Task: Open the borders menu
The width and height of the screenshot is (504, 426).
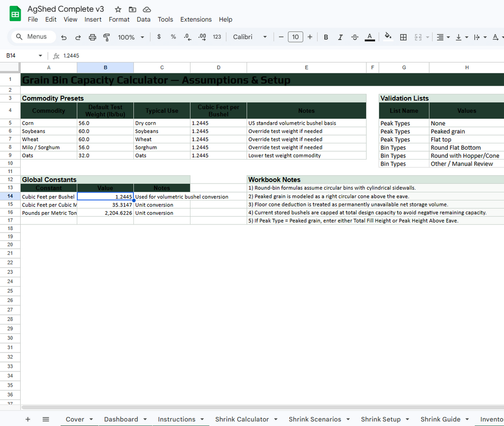Action: (403, 37)
